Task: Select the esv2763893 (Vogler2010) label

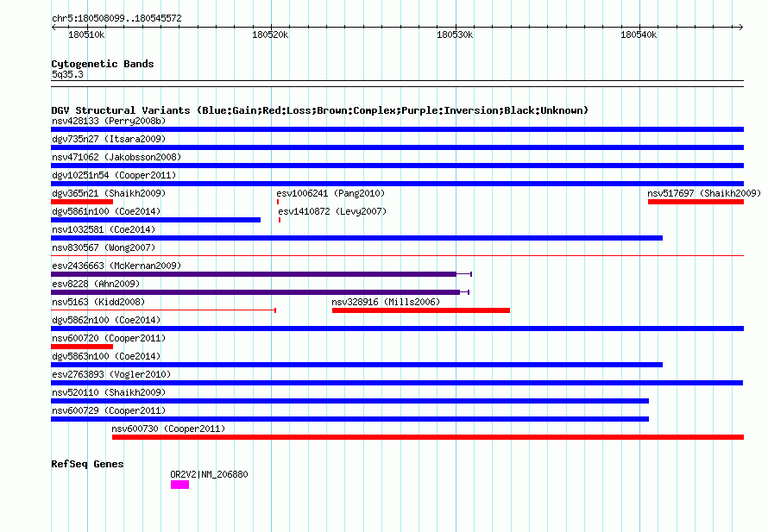Action: pyautogui.click(x=111, y=374)
